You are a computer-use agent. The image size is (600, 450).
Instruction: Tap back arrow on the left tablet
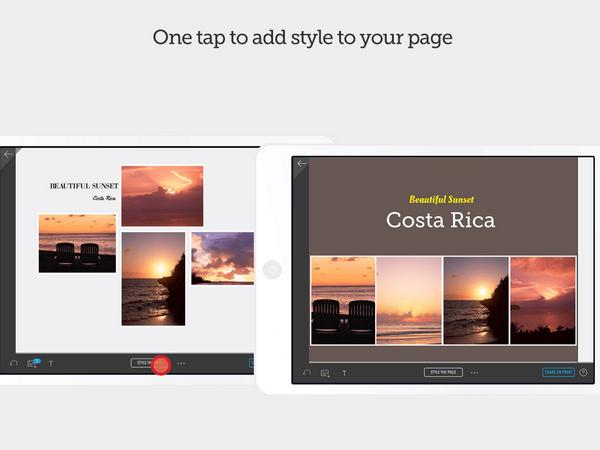coord(8,155)
